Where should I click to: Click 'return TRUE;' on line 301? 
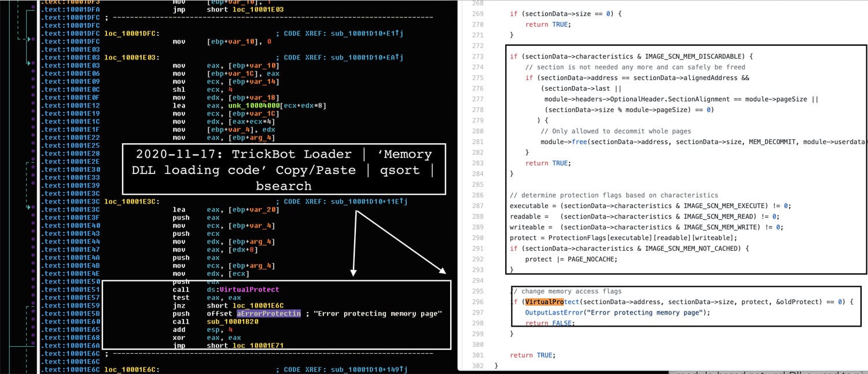(532, 355)
